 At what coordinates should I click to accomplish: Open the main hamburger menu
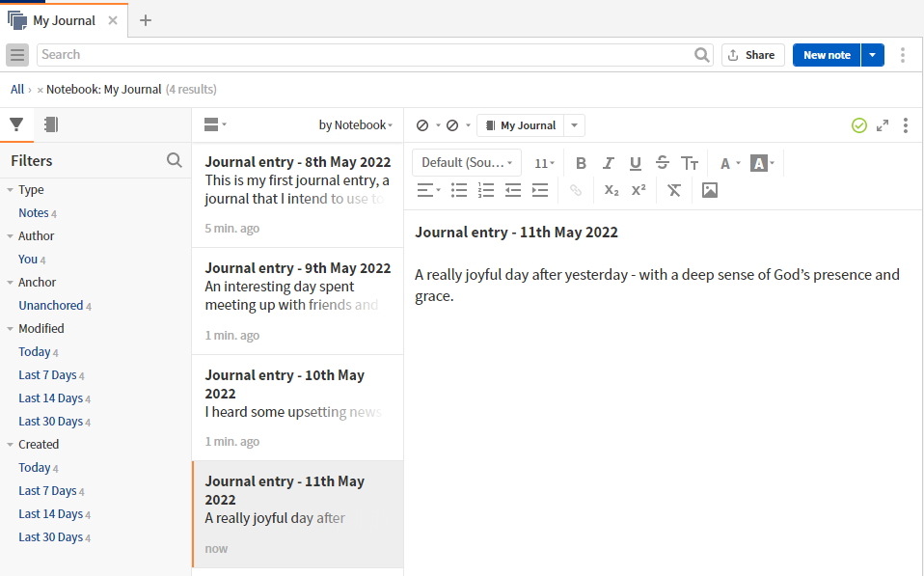pyautogui.click(x=17, y=55)
